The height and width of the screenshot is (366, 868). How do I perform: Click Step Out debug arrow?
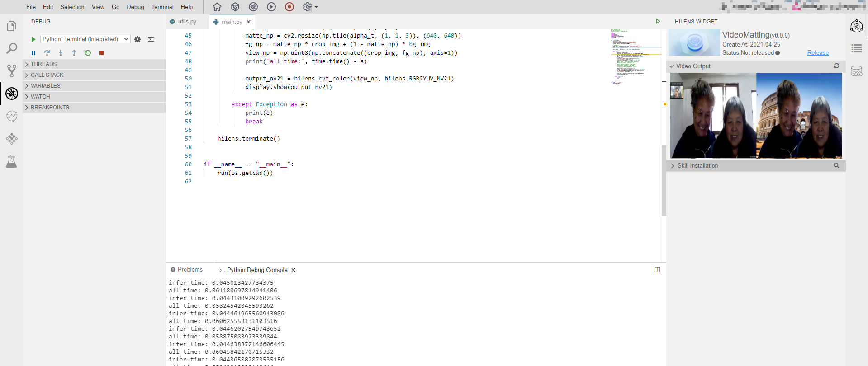click(74, 53)
